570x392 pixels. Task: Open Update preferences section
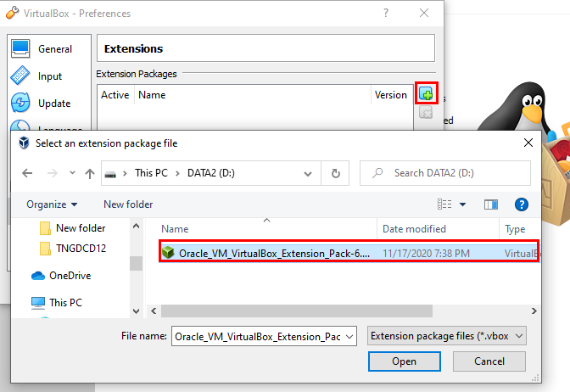53,104
